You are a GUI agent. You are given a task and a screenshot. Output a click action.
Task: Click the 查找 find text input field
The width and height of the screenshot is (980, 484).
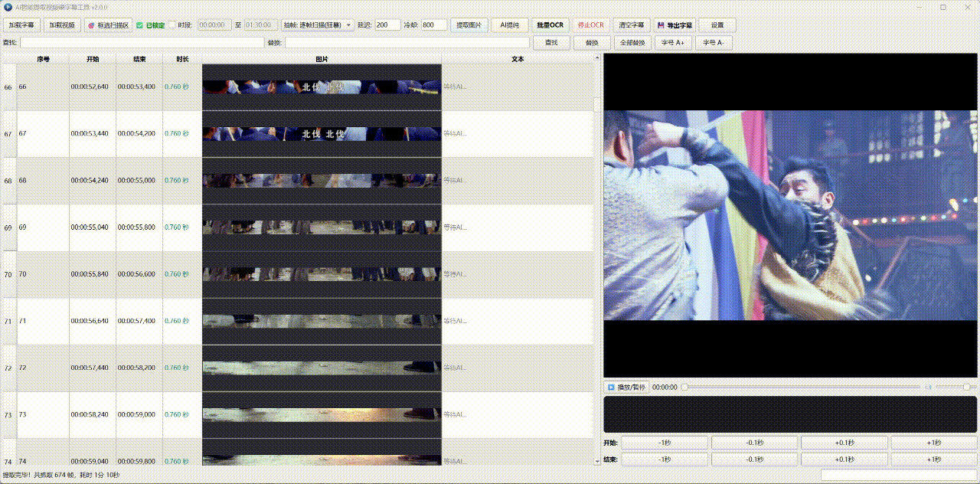point(142,43)
